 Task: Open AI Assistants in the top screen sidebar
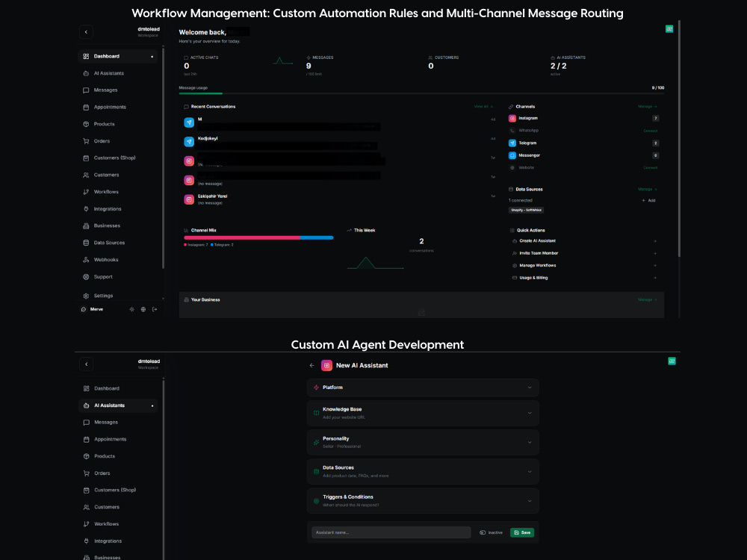(118, 73)
